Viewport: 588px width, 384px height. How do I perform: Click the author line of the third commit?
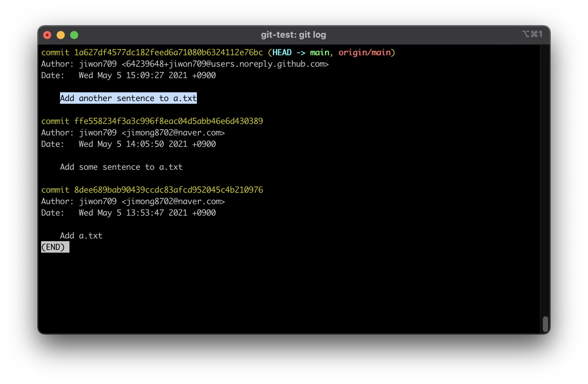click(x=133, y=201)
